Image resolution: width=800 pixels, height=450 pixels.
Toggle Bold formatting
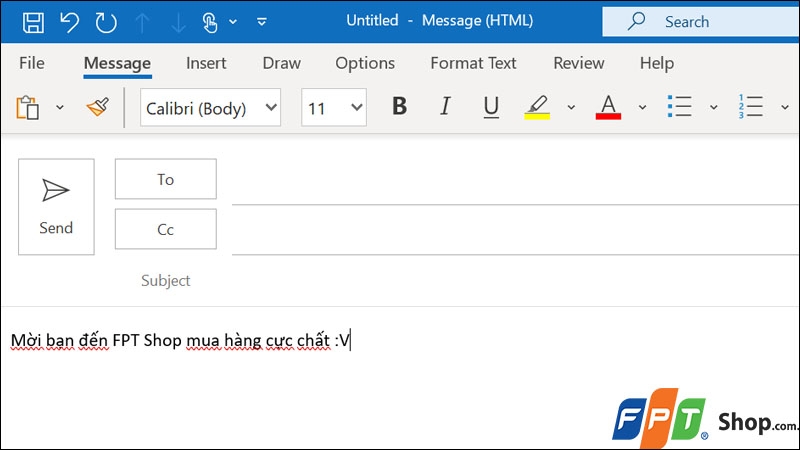click(x=399, y=106)
